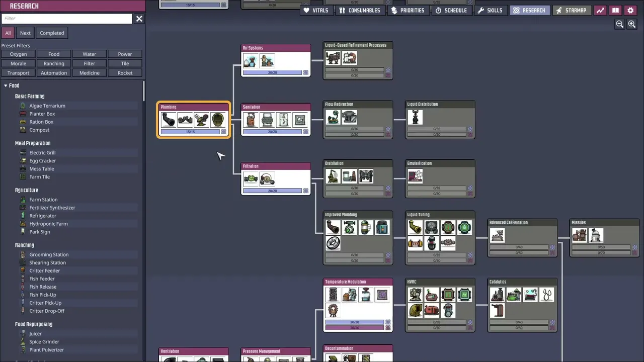Image resolution: width=644 pixels, height=362 pixels.
Task: Click the Hydroponic Farm entry
Action: tap(48, 224)
